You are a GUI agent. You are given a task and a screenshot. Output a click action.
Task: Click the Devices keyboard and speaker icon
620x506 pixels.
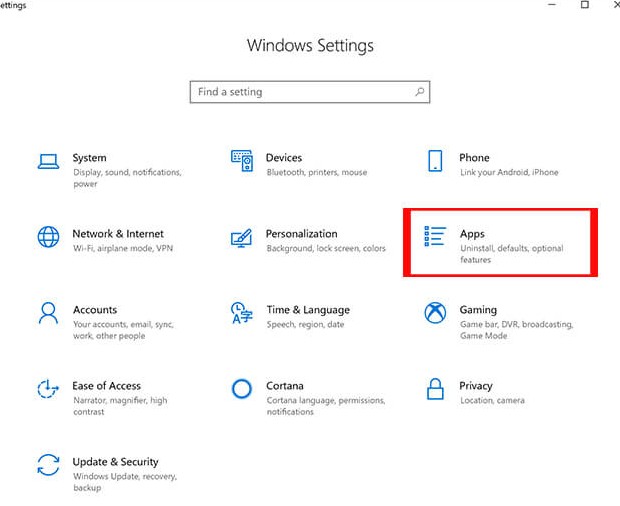pyautogui.click(x=242, y=160)
